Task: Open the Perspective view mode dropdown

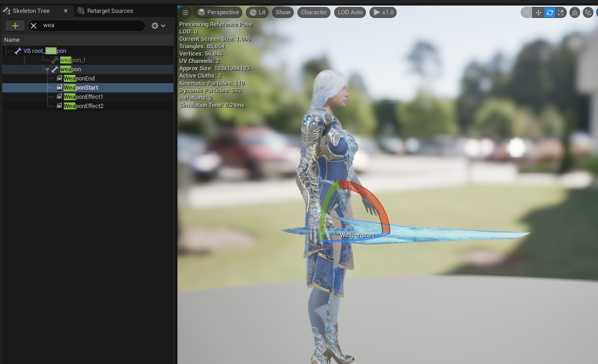Action: (218, 12)
